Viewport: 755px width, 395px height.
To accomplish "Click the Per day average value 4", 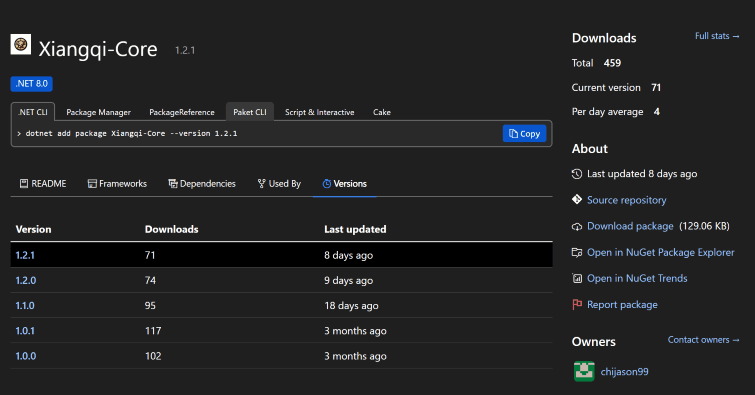I will pyautogui.click(x=657, y=112).
